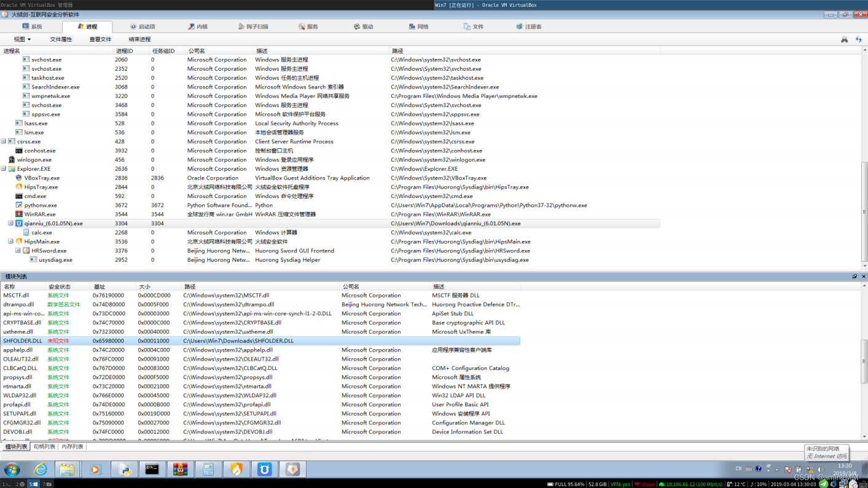Screen dimensions: 868x488
Task: Open Windows Explorer folder taskbar icon
Action: tap(67, 470)
